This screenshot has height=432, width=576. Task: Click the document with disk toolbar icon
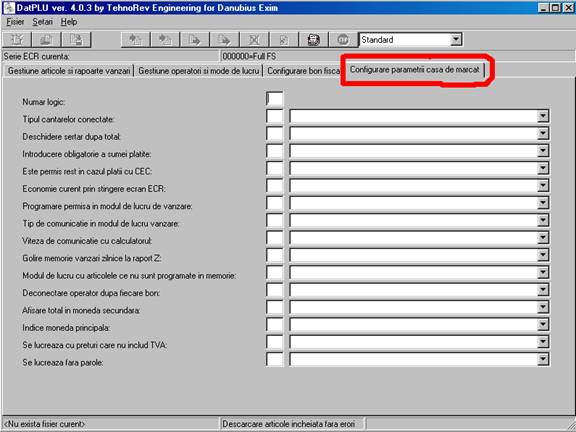[x=76, y=40]
